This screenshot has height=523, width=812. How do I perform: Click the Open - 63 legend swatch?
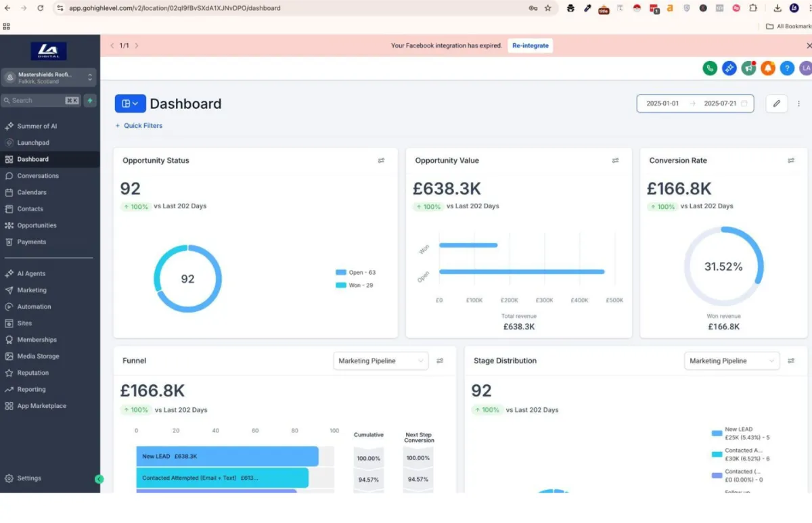coord(341,273)
